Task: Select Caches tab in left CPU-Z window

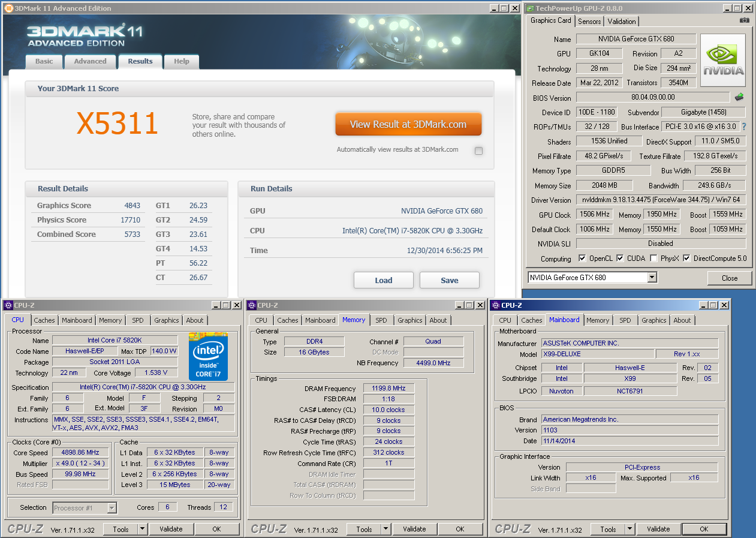Action: coord(44,320)
